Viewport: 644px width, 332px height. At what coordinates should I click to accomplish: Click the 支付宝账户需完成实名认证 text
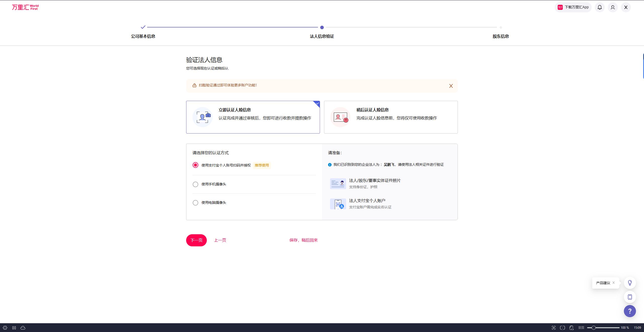point(370,207)
